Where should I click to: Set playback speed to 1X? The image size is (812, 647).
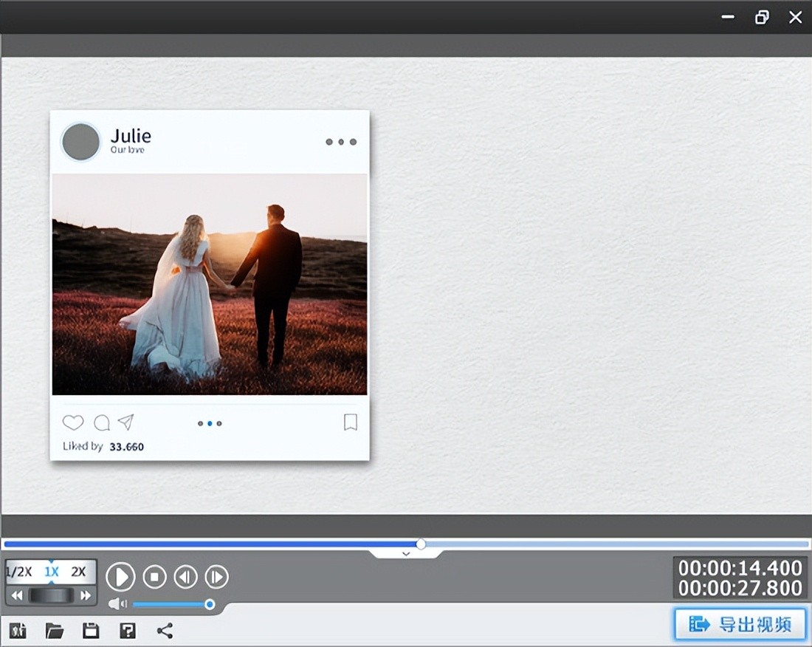tap(51, 572)
